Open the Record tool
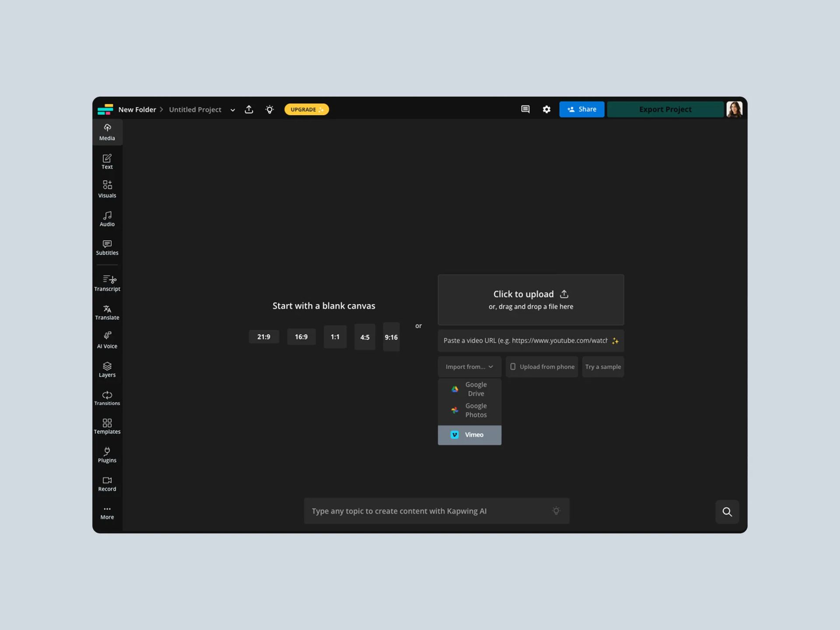Screen dimensions: 840x630 [x=107, y=483]
